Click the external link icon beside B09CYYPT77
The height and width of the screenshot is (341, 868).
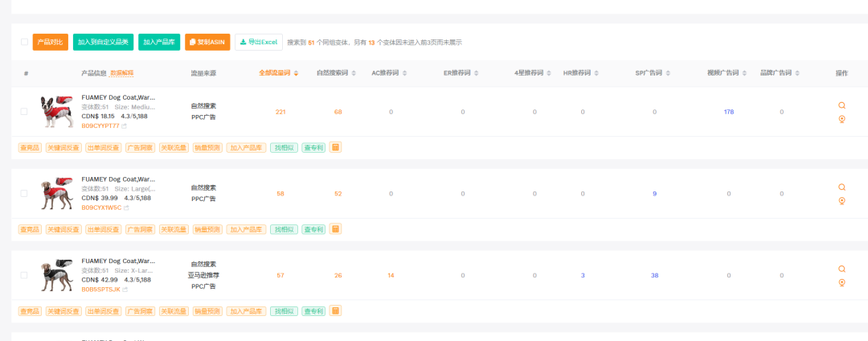coord(125,126)
